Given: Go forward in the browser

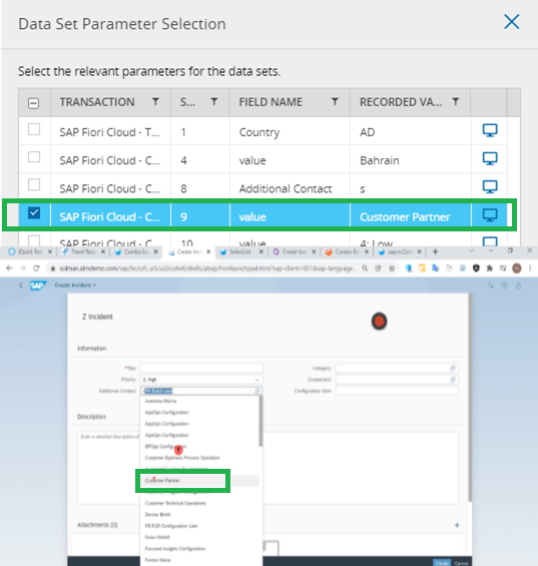Looking at the screenshot, I should 23,268.
